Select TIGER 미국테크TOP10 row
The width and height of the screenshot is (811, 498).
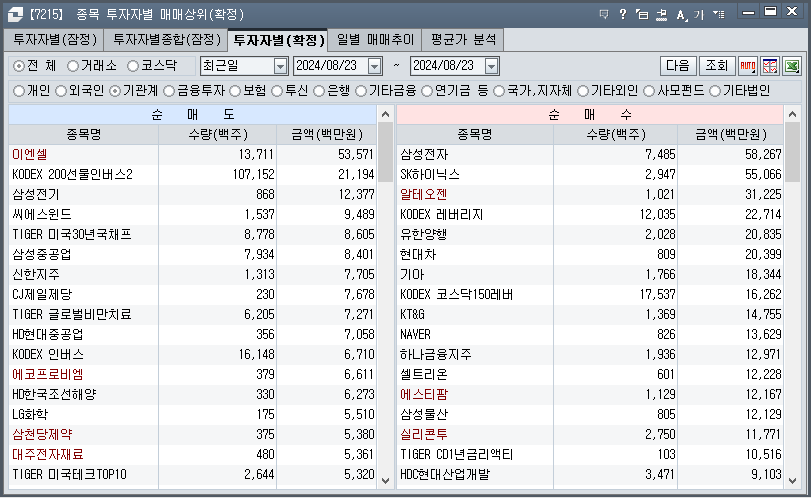192,475
